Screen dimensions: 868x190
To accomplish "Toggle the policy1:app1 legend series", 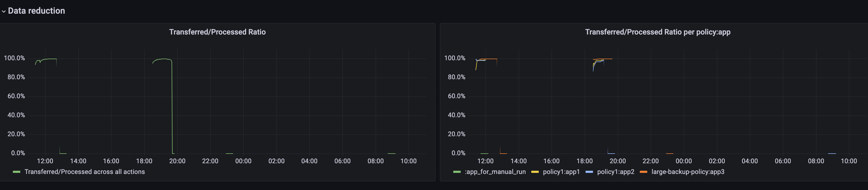I will (561, 172).
